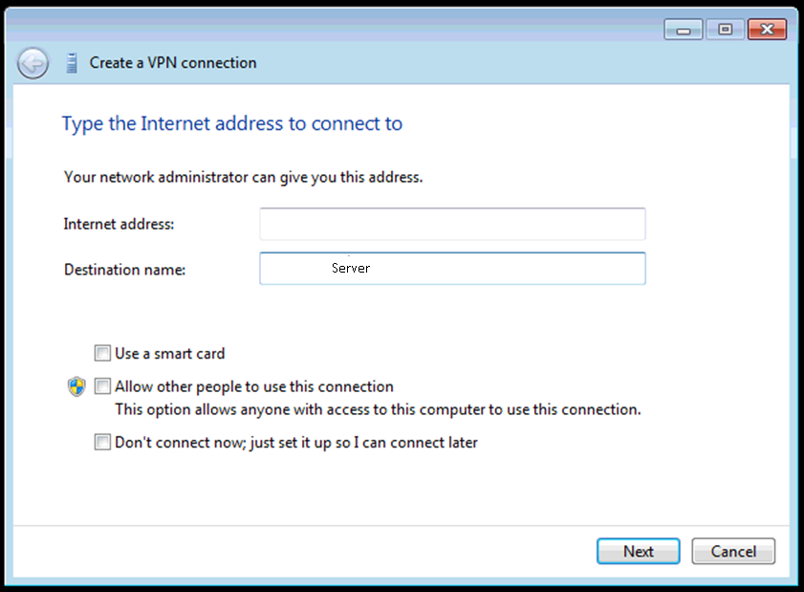The width and height of the screenshot is (804, 592).
Task: Click the Internet address label
Action: click(x=119, y=224)
